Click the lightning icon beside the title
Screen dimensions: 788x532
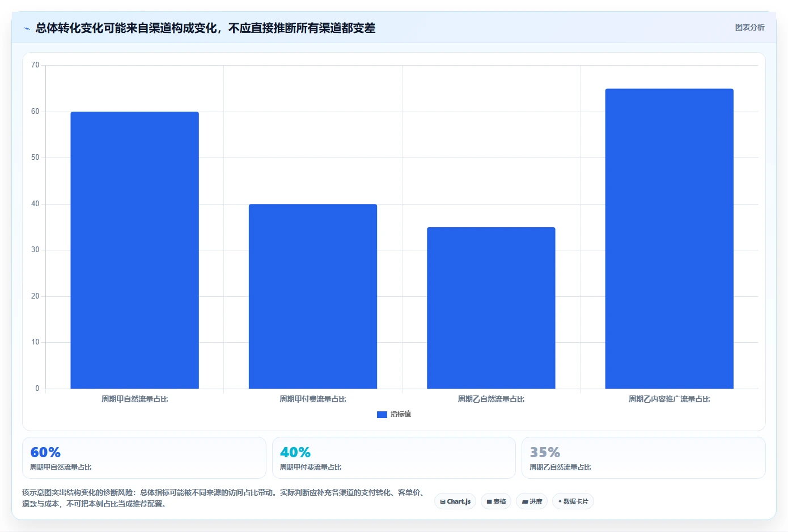27,28
